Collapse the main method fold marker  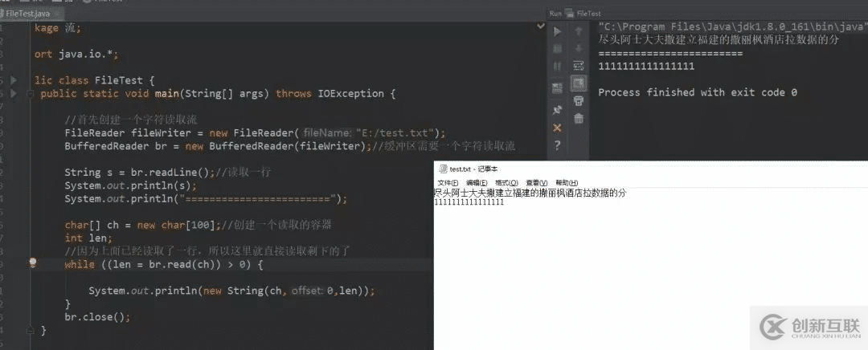pos(31,93)
